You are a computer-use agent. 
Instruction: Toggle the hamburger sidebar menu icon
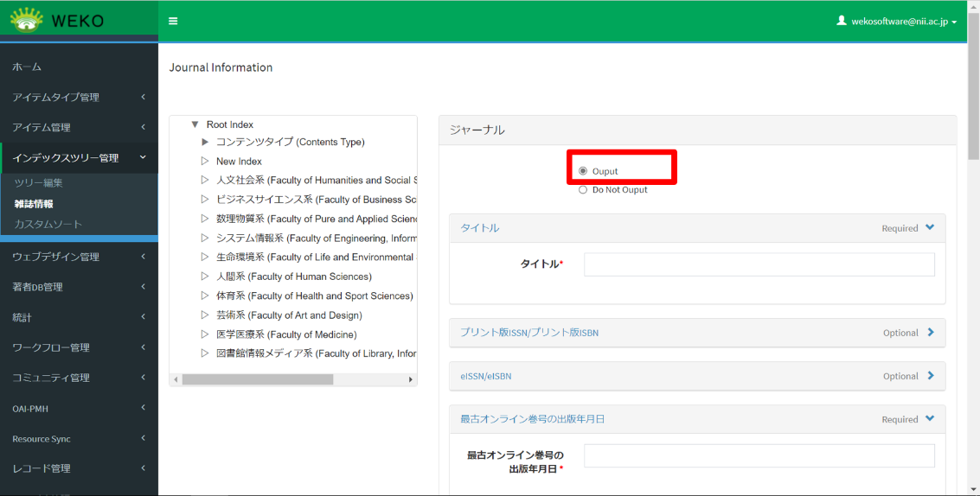(173, 21)
